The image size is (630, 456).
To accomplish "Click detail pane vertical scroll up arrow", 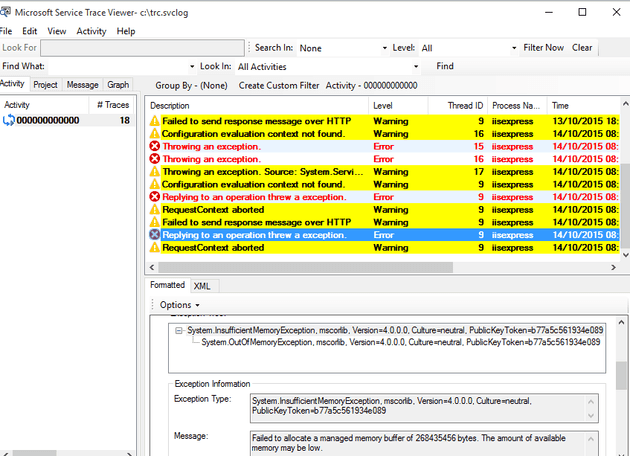I will point(621,322).
